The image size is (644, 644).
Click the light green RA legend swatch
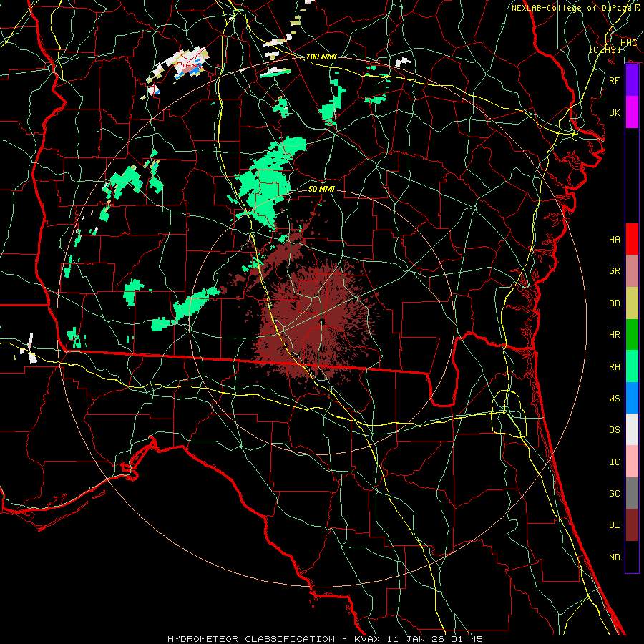(x=632, y=366)
